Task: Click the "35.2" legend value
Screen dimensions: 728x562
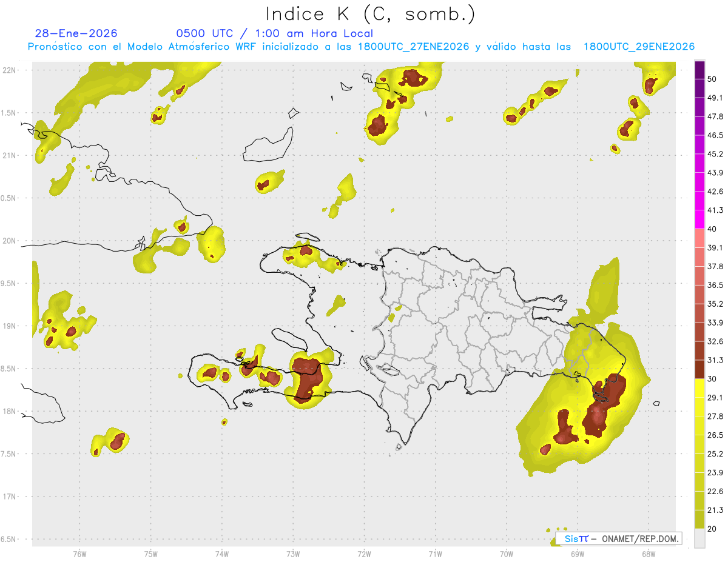Action: click(715, 304)
